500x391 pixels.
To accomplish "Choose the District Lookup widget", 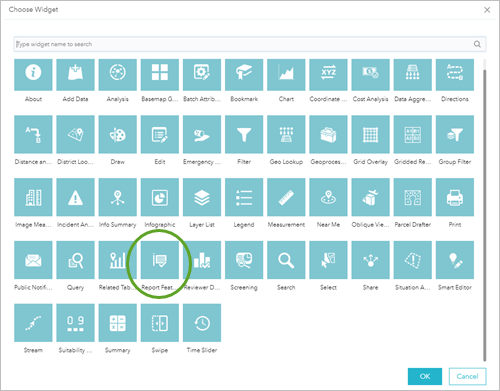I will (x=75, y=134).
